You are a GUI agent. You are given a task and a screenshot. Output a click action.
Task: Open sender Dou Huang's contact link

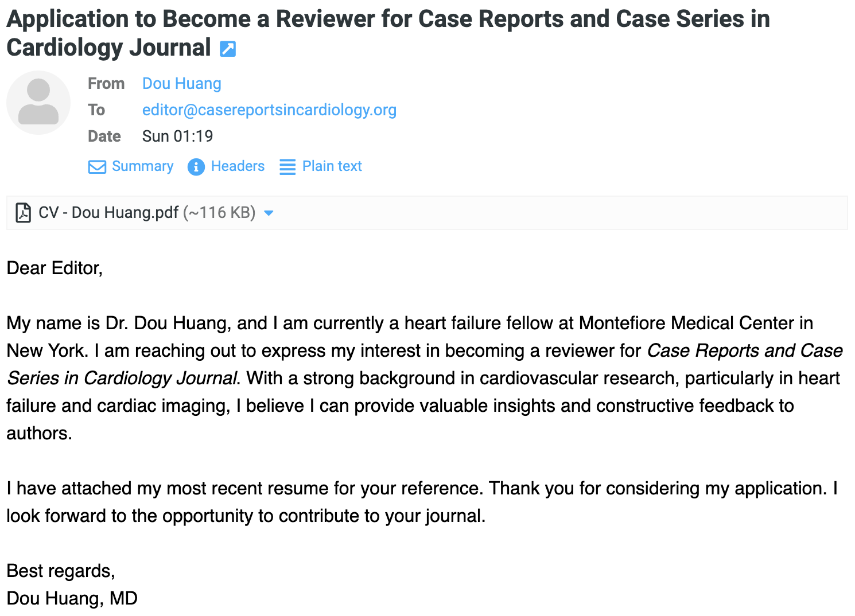coord(181,84)
